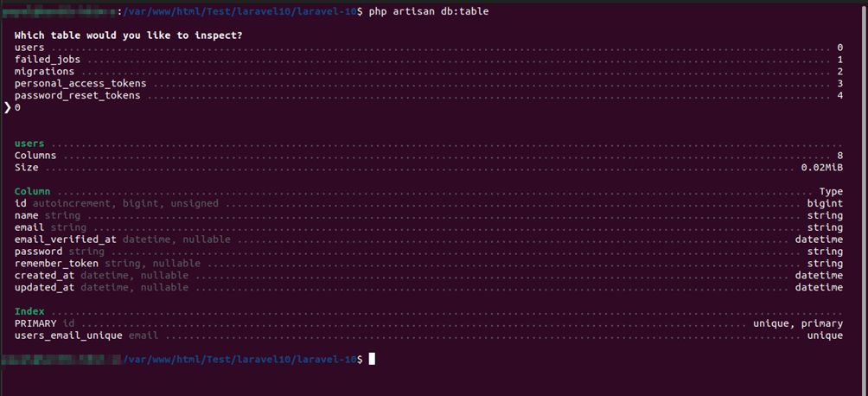
Task: Click the 'Columns' count row label
Action: pyautogui.click(x=35, y=155)
